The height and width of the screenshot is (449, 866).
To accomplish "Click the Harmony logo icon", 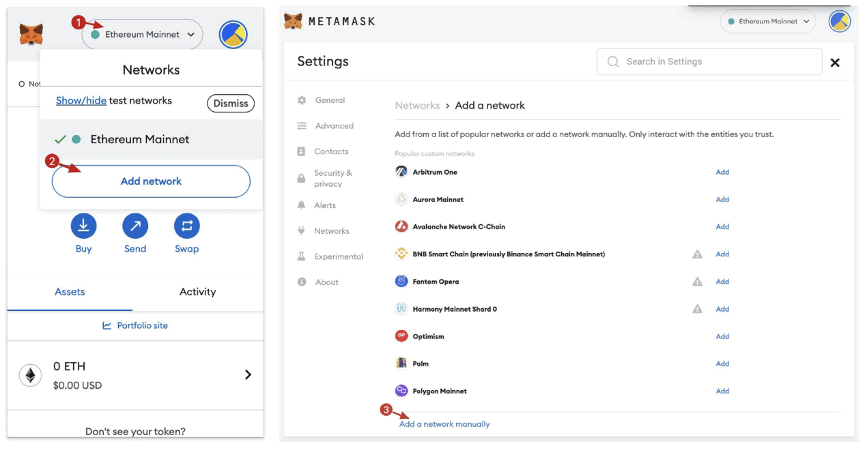I will click(x=402, y=308).
